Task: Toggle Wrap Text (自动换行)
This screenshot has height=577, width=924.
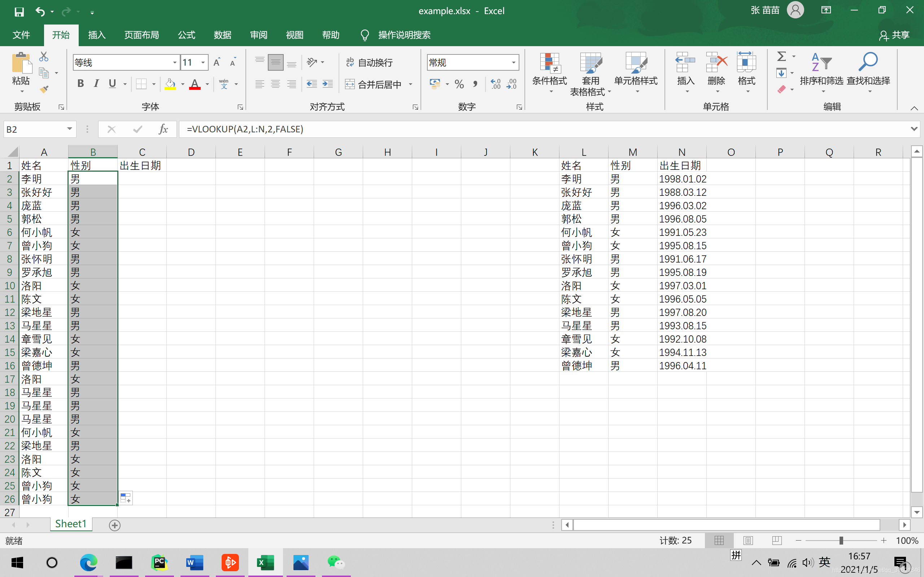Action: [x=369, y=63]
